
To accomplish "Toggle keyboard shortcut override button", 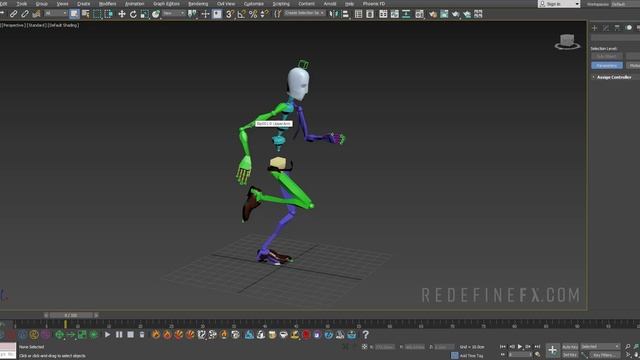I will click(x=217, y=14).
